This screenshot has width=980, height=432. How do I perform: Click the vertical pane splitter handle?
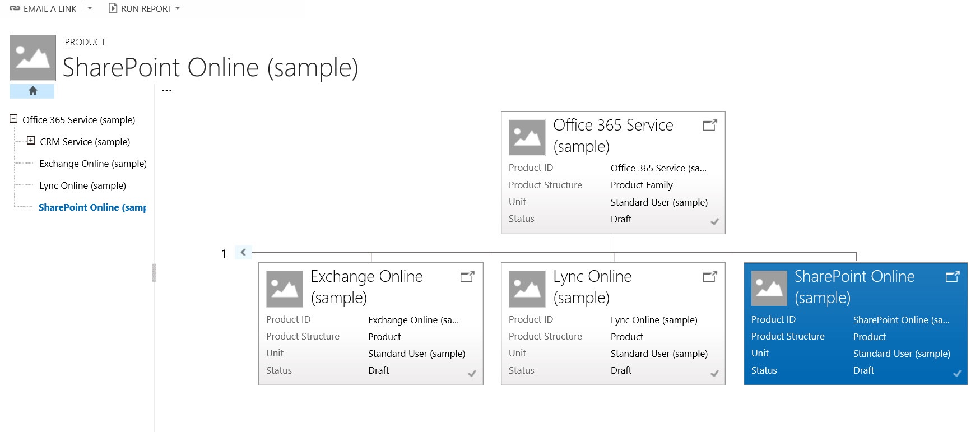(154, 273)
